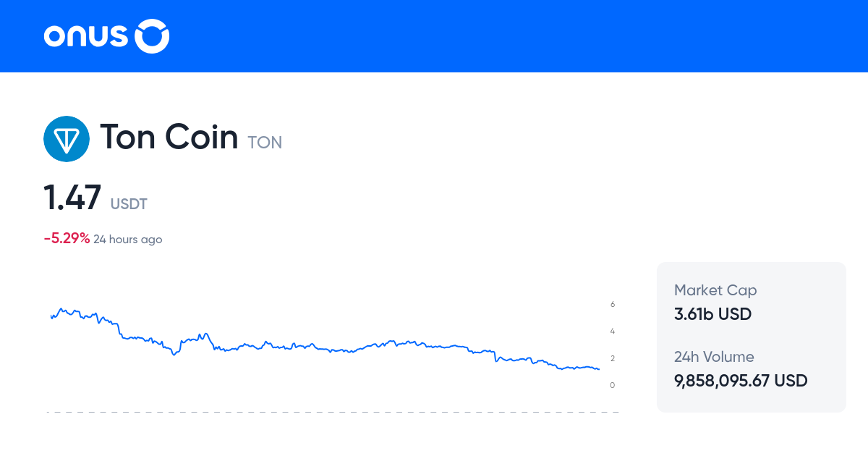868x456 pixels.
Task: Click the ONUS circular ring logo icon
Action: 153,35
